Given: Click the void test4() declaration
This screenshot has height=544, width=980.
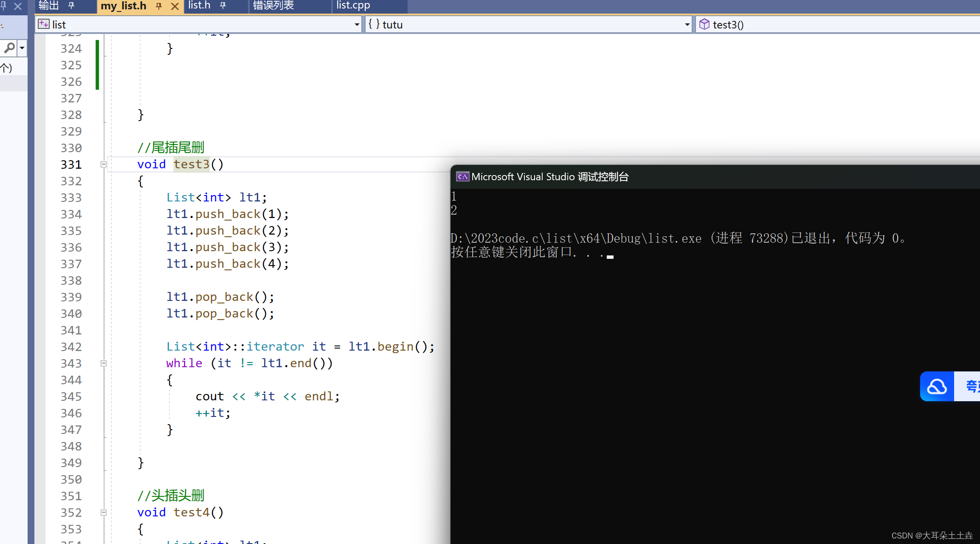Looking at the screenshot, I should pyautogui.click(x=180, y=513).
